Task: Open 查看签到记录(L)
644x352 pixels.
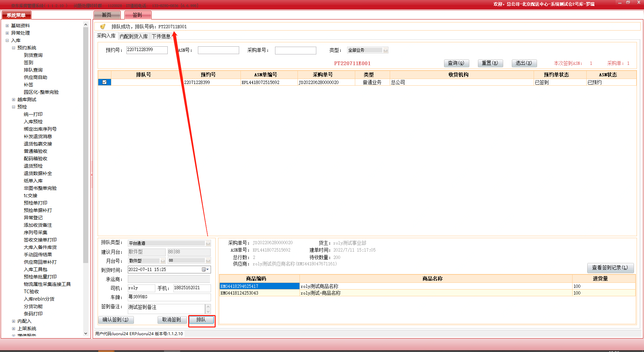Action: (x=610, y=268)
